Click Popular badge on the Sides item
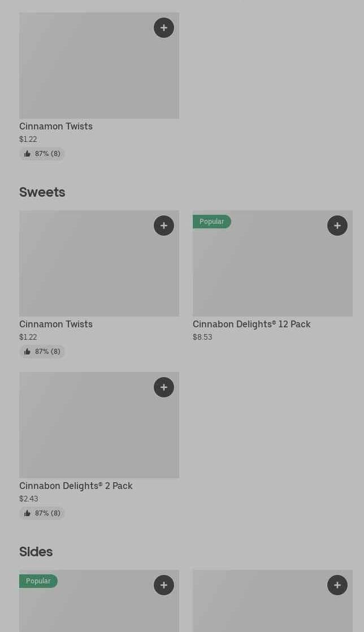The image size is (364, 632). click(38, 581)
